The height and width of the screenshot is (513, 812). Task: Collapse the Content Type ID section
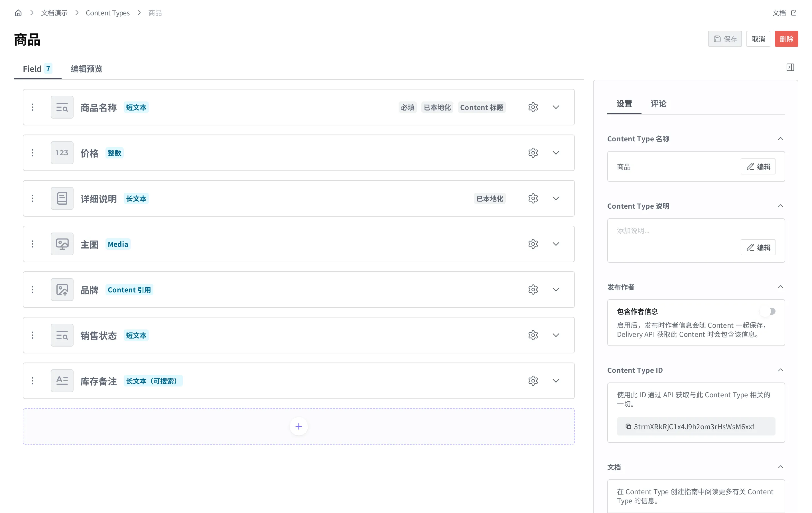tap(780, 370)
